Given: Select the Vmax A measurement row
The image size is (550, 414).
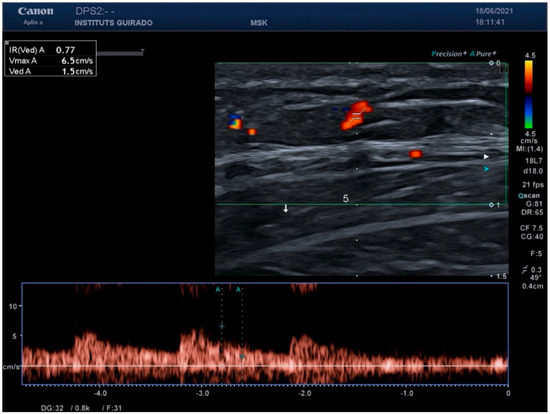Looking at the screenshot, I should point(51,61).
